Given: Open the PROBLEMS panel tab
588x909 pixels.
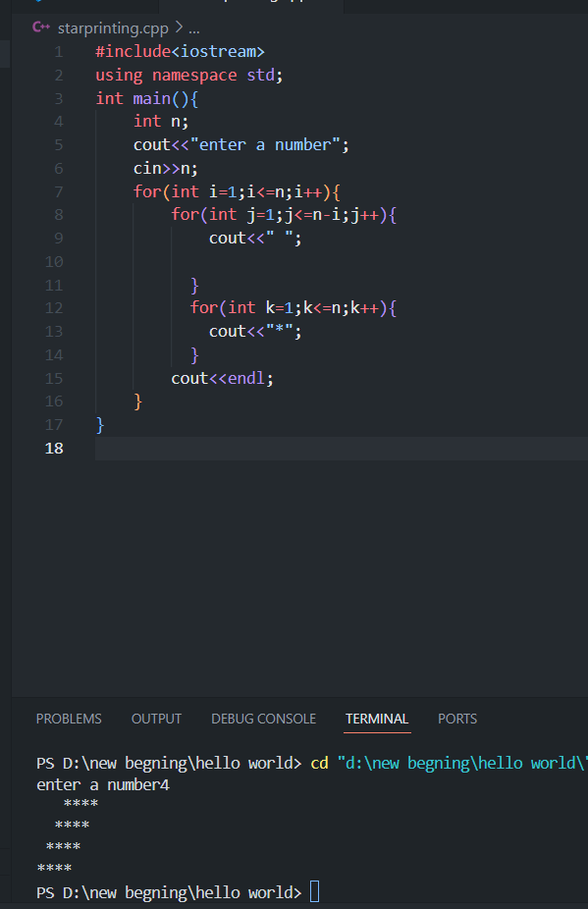Looking at the screenshot, I should pos(69,719).
